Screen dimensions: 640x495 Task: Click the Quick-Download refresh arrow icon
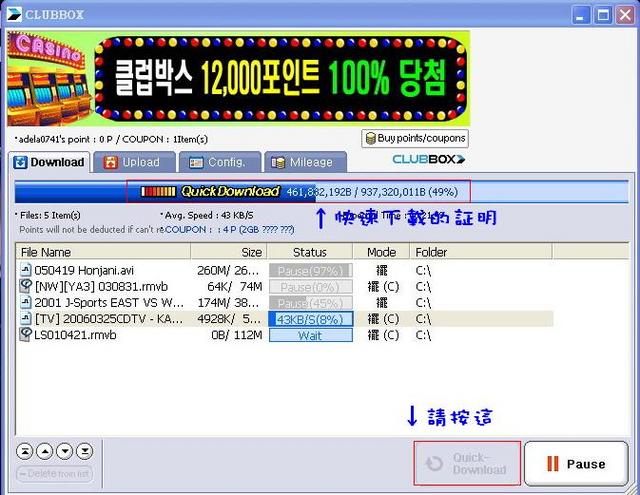(434, 464)
